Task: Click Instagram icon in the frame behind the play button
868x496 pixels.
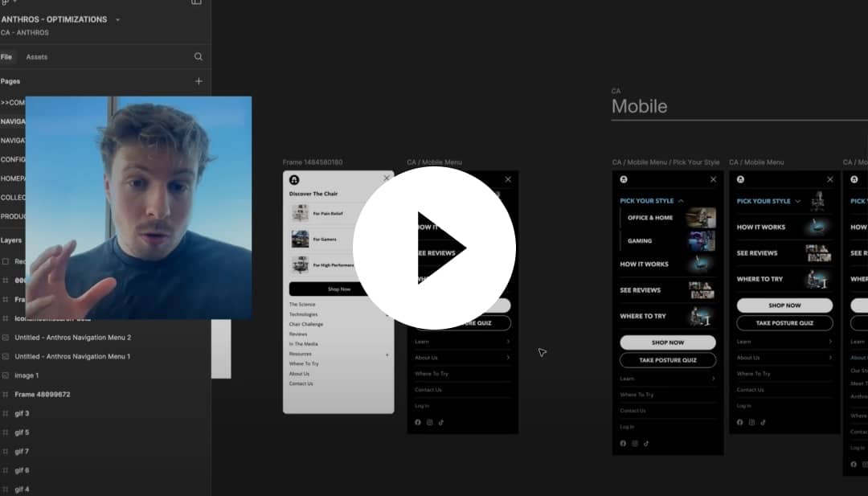Action: [x=429, y=422]
